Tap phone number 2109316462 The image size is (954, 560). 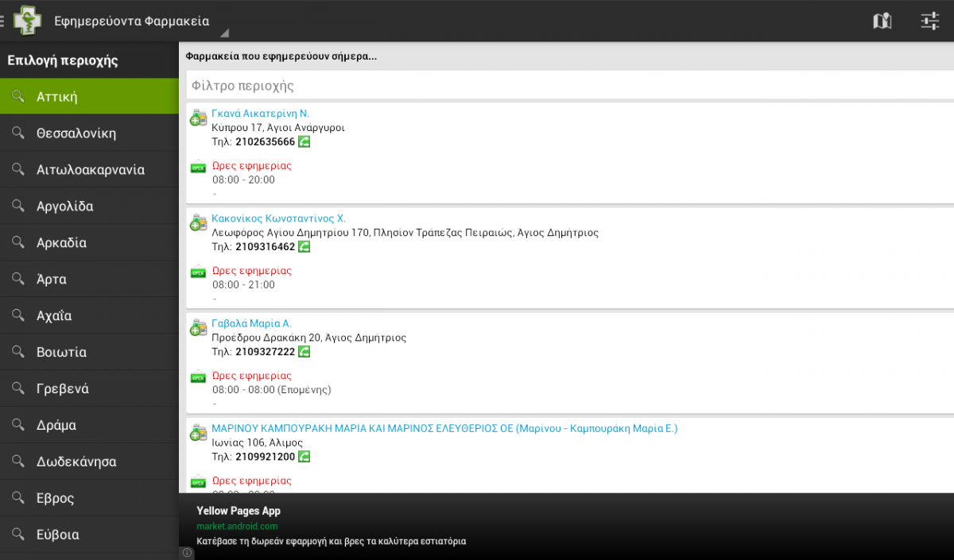point(265,247)
